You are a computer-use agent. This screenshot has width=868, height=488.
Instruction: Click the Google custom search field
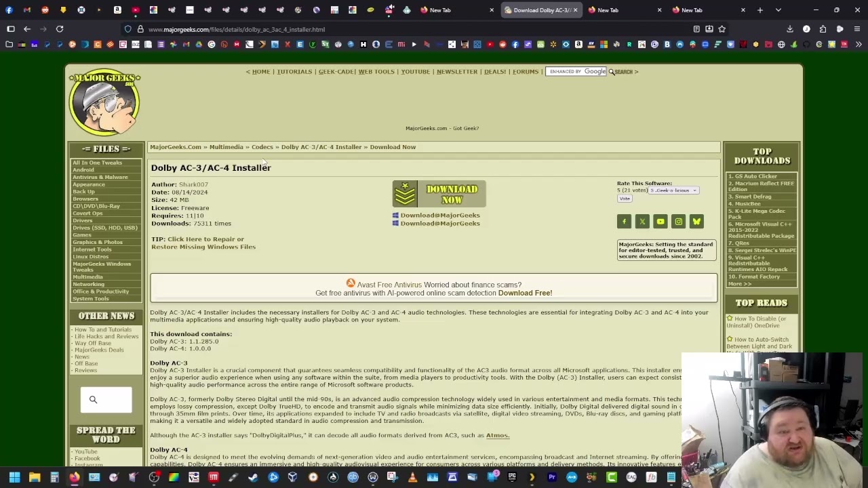pos(576,72)
